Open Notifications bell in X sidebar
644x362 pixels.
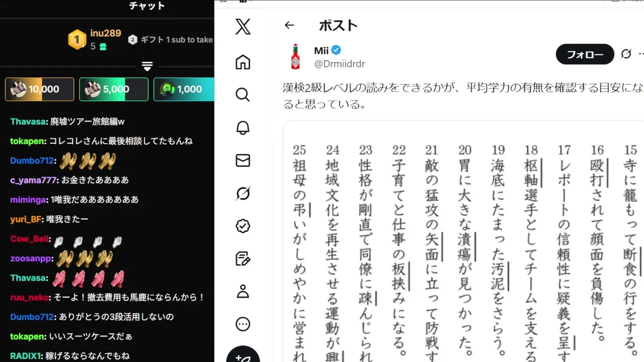(x=243, y=128)
